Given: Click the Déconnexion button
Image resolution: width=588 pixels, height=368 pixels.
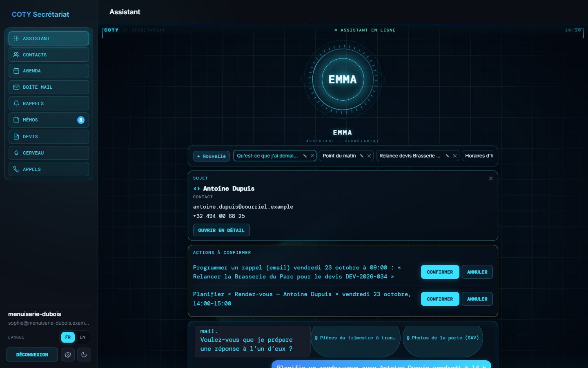Looking at the screenshot, I should pyautogui.click(x=32, y=355).
